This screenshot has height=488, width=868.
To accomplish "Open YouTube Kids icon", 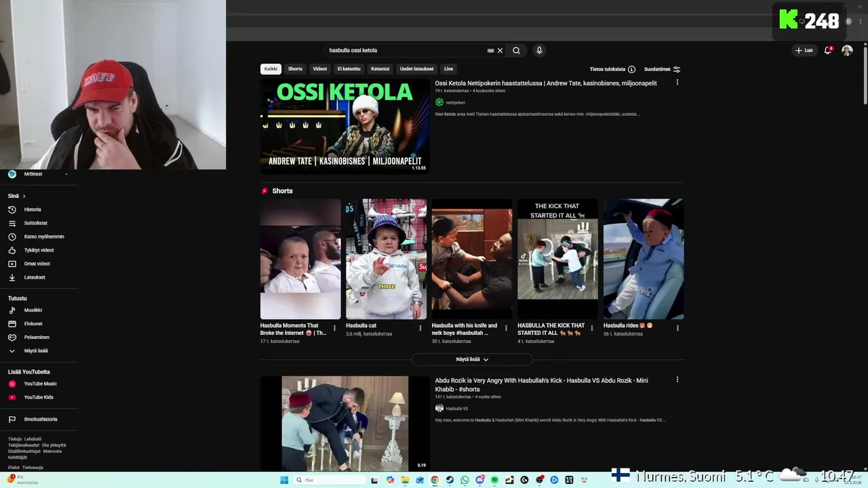I will click(x=12, y=397).
